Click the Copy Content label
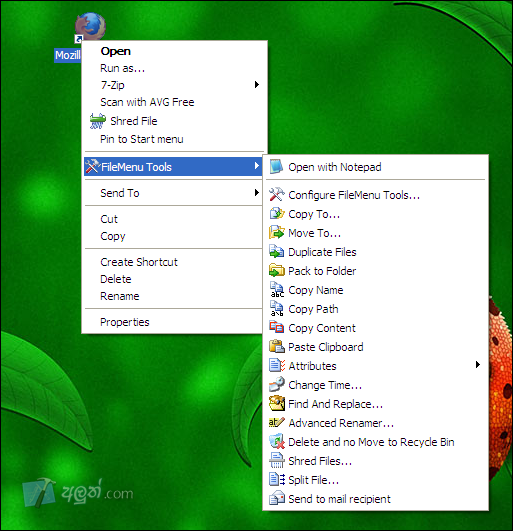513x531 pixels. click(x=322, y=328)
